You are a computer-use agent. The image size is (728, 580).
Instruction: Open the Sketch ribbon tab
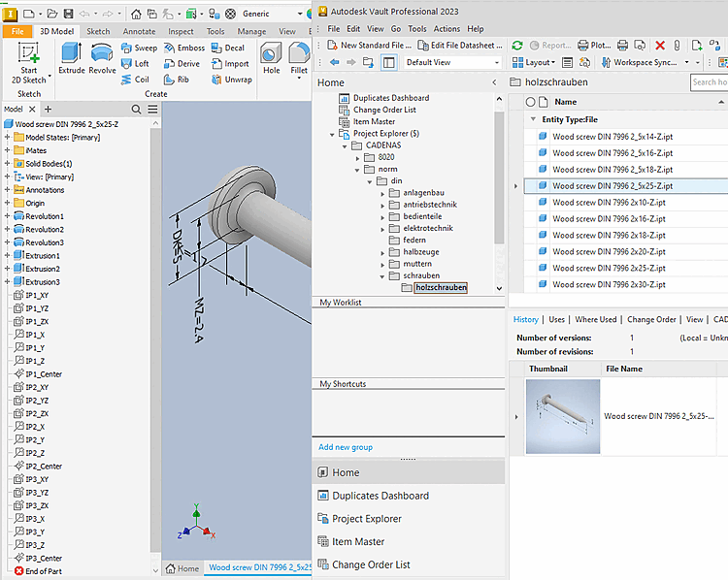98,31
